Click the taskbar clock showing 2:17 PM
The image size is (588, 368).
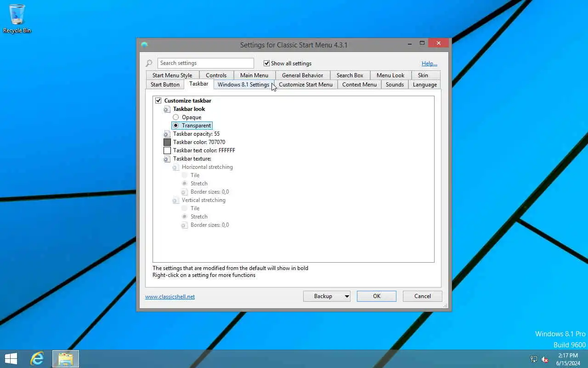pyautogui.click(x=568, y=359)
